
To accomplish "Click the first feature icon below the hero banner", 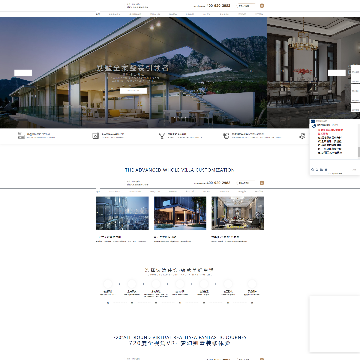I will coord(21,136).
